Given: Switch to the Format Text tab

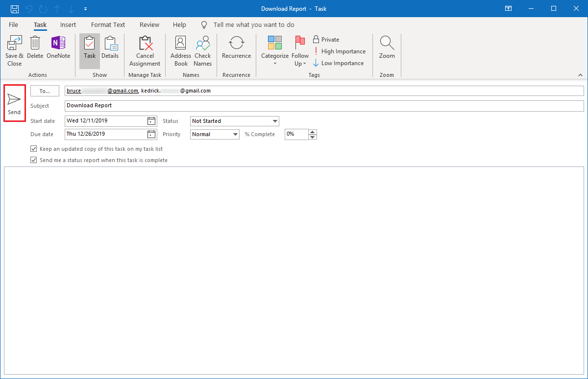Looking at the screenshot, I should [x=108, y=24].
